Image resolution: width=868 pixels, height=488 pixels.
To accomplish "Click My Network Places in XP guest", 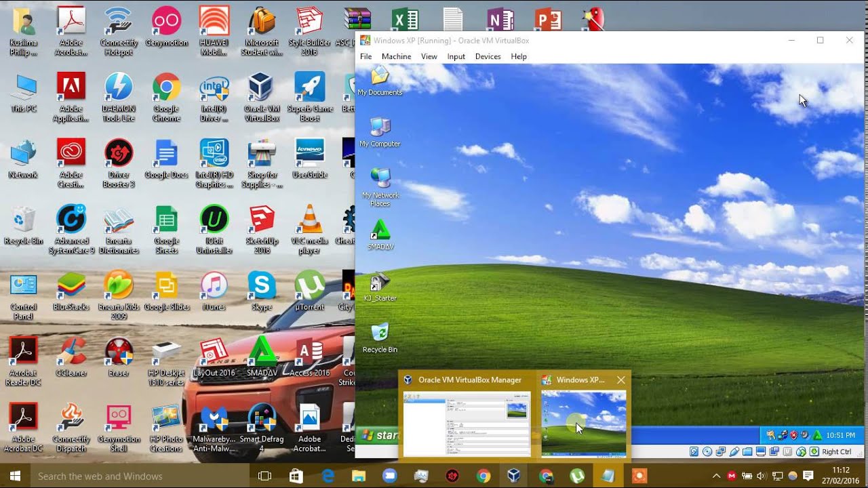I will coord(380,188).
